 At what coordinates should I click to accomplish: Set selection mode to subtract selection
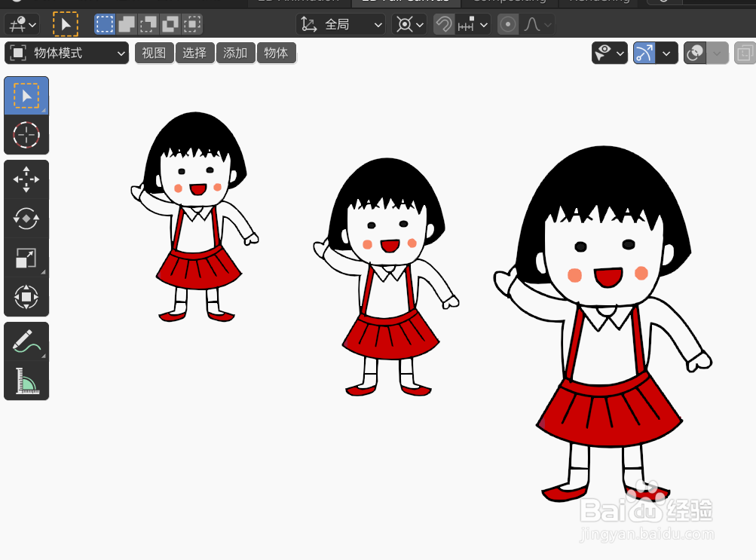148,24
